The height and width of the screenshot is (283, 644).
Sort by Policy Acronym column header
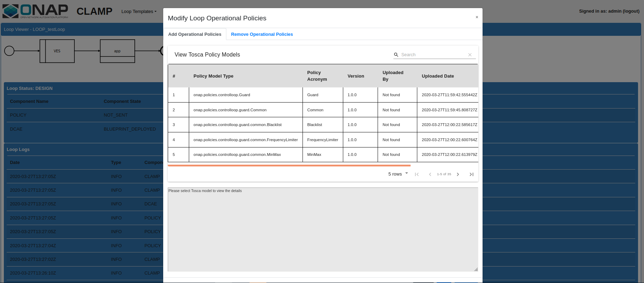(317, 76)
